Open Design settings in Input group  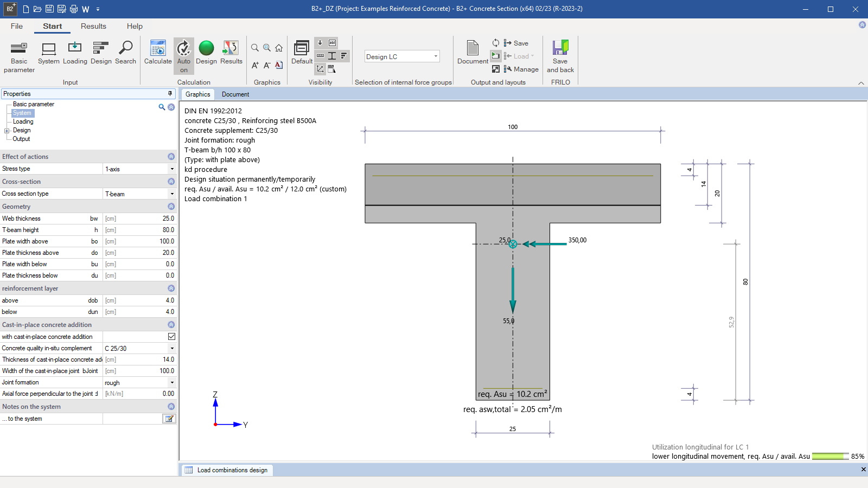[x=101, y=53]
